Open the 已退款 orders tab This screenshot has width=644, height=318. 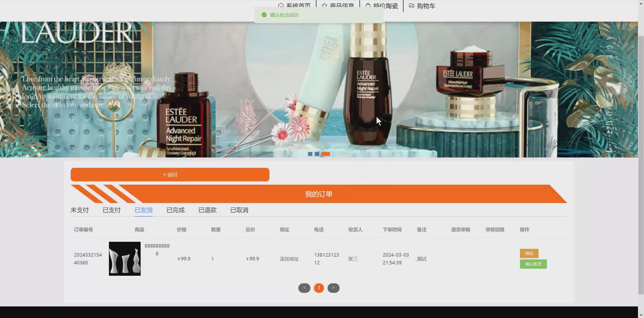[207, 210]
